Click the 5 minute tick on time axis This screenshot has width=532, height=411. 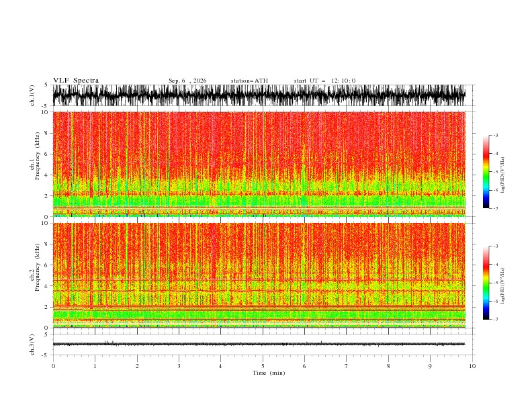[263, 366]
